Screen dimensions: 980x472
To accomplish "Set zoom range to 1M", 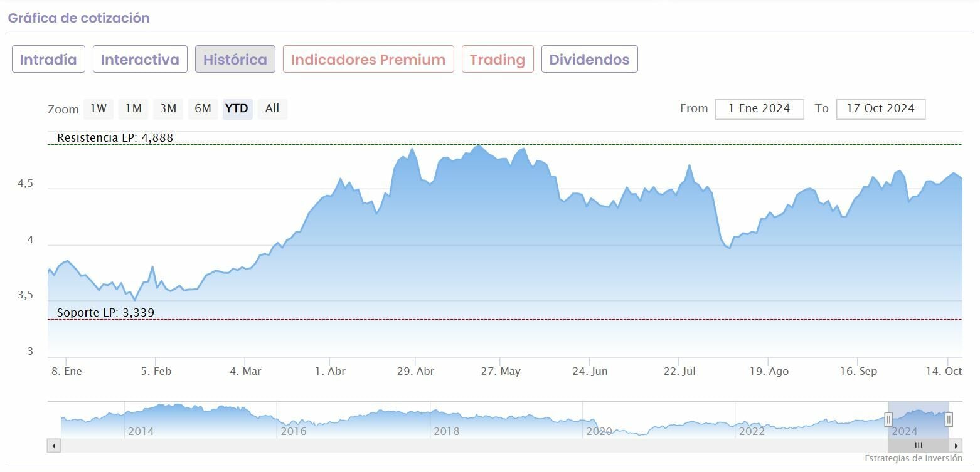I will point(133,108).
